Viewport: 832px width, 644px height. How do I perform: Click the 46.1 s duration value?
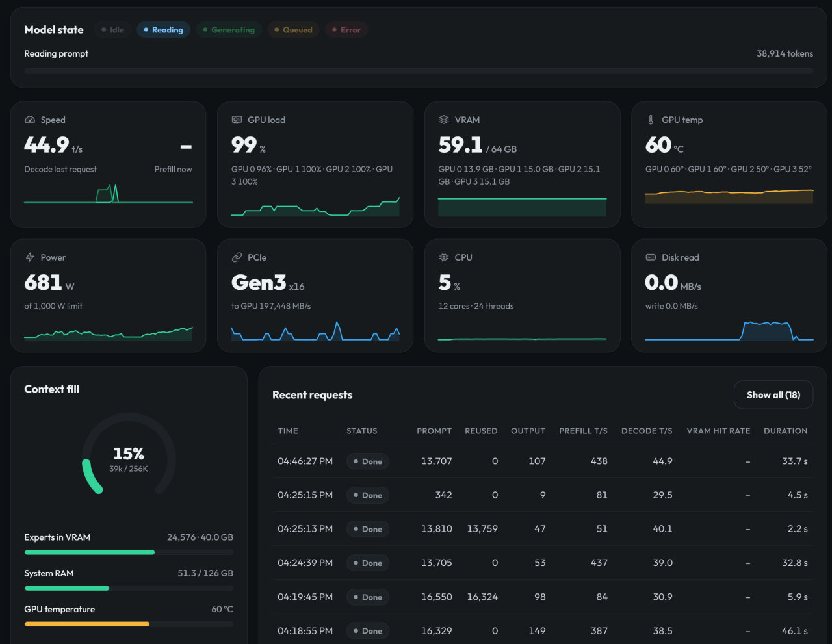click(795, 630)
